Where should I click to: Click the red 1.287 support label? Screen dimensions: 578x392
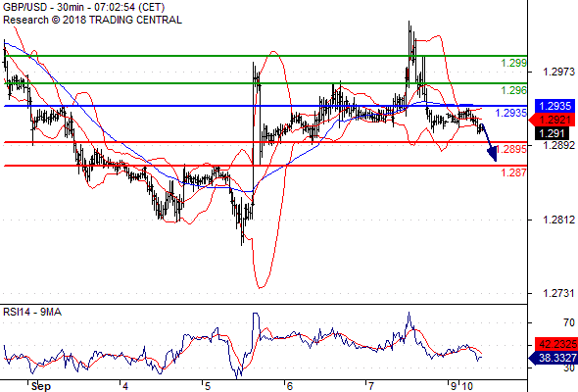513,172
